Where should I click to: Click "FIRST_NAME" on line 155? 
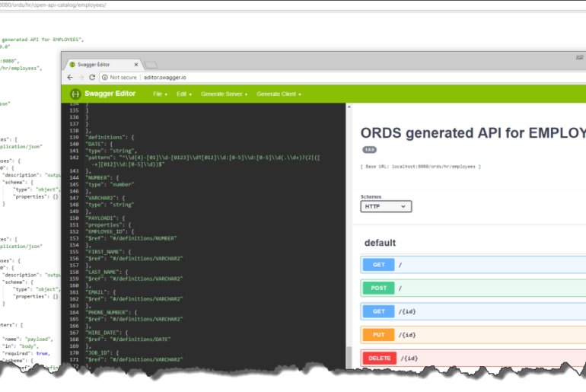click(x=108, y=252)
